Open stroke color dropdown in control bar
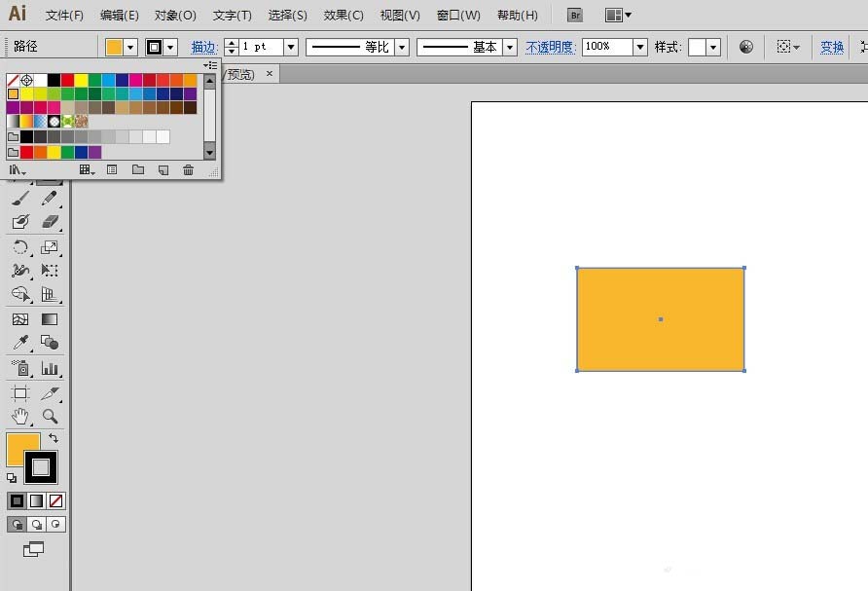 tap(170, 47)
